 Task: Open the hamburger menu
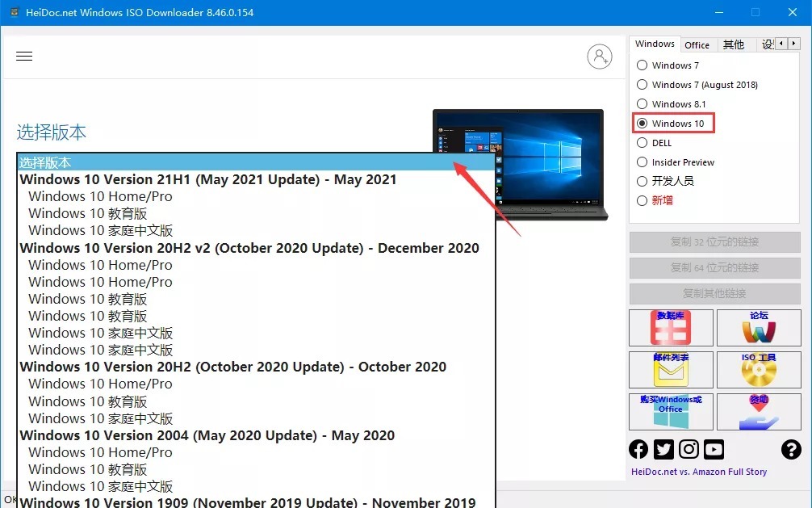[24, 57]
